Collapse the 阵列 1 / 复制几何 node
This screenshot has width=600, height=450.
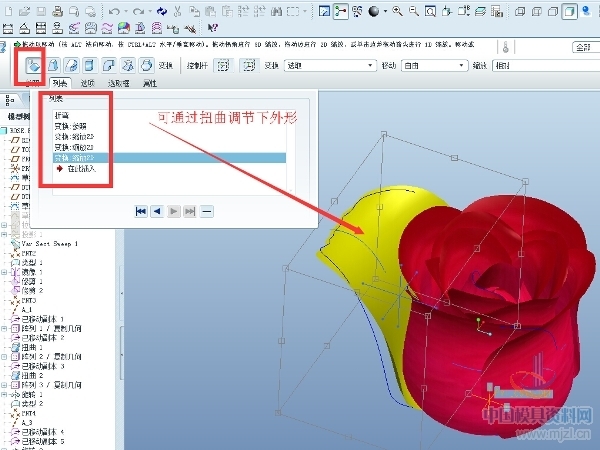(4, 328)
